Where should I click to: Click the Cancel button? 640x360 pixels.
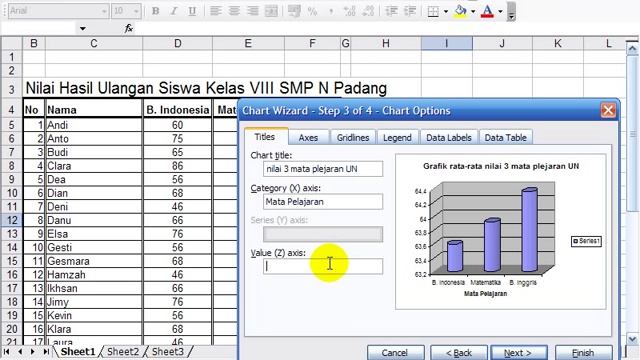click(x=395, y=353)
